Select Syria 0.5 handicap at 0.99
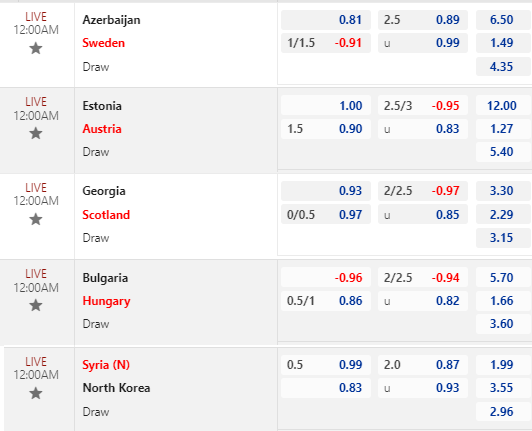 [x=326, y=365]
